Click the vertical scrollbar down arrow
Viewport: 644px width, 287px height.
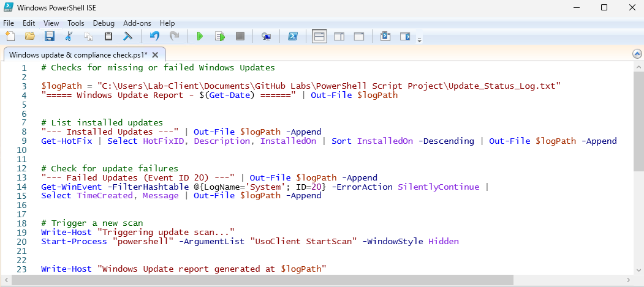638,269
